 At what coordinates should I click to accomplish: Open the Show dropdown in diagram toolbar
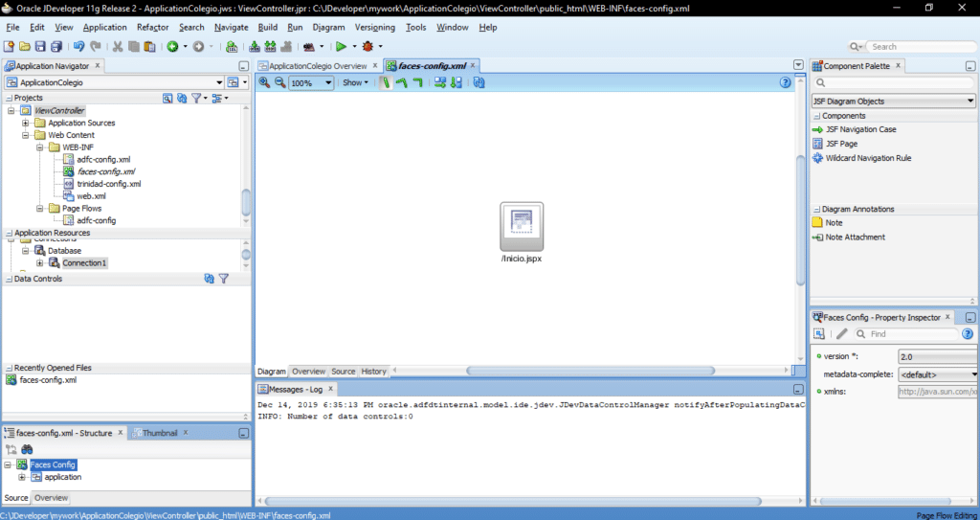[355, 82]
